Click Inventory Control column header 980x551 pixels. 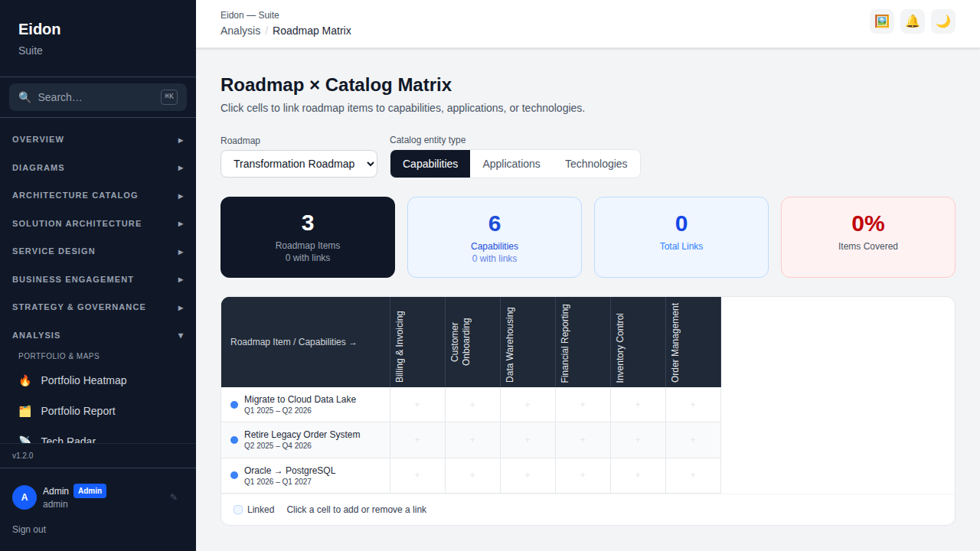tap(638, 342)
